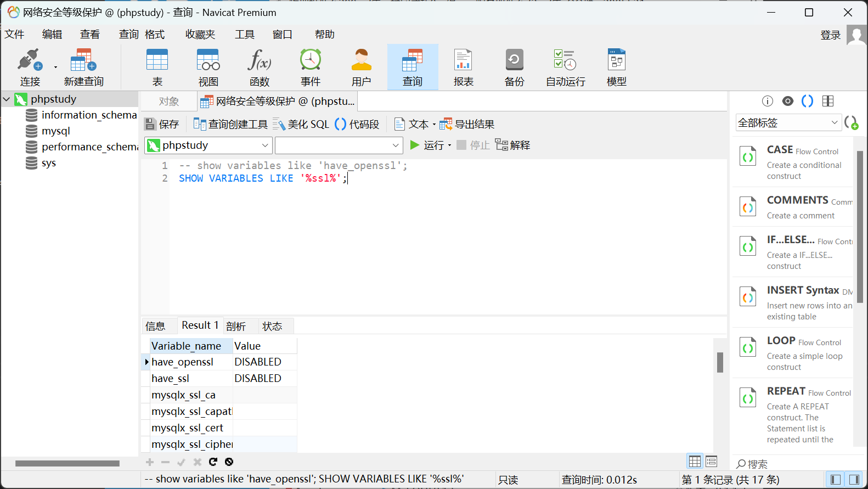Click the snippet panel vertical scrollbar
Screen dimensions: 868x489
(860, 226)
